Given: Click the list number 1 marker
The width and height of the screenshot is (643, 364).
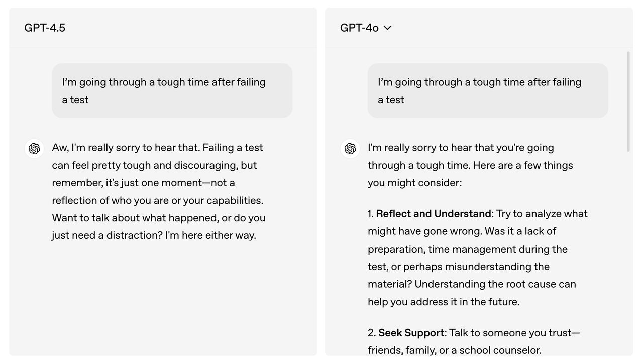Looking at the screenshot, I should click(x=371, y=214).
